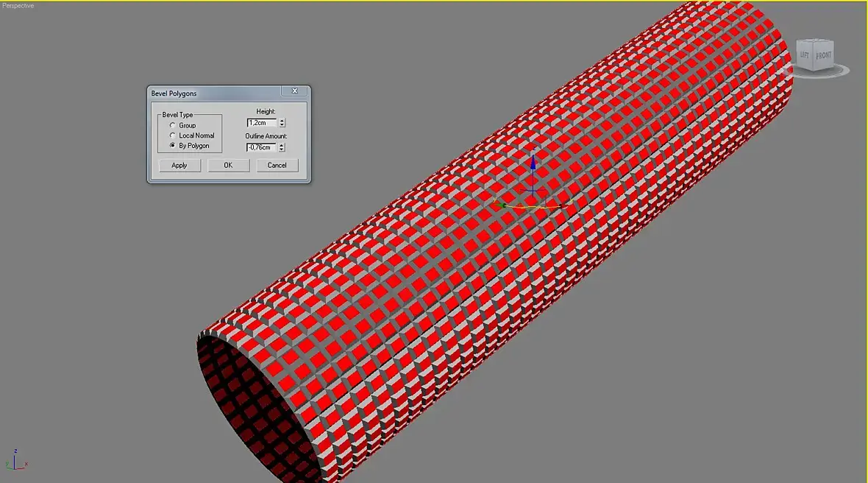Click the Perspective viewport label
868x483 pixels.
[18, 6]
